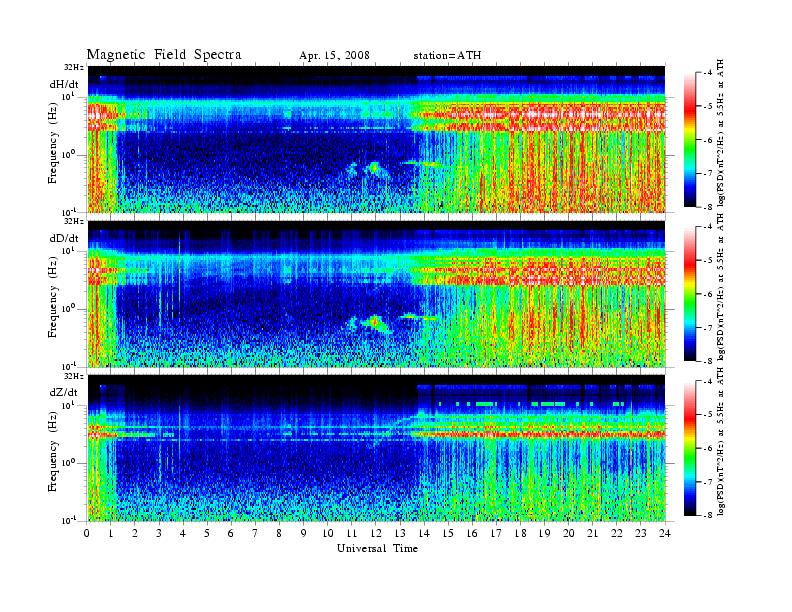
Task: Click hour "12" on the time axis
Action: click(375, 533)
